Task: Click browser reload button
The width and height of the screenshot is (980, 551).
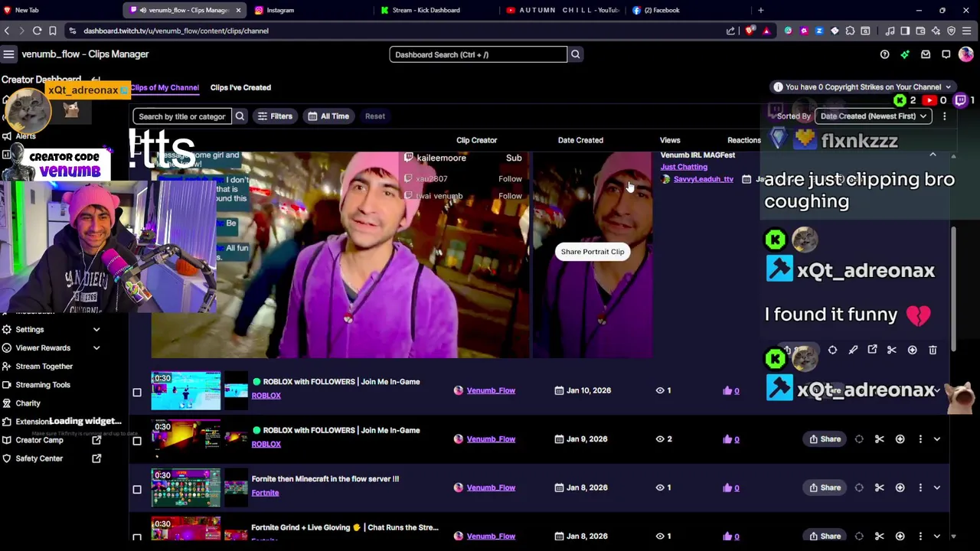Action: coord(37,31)
